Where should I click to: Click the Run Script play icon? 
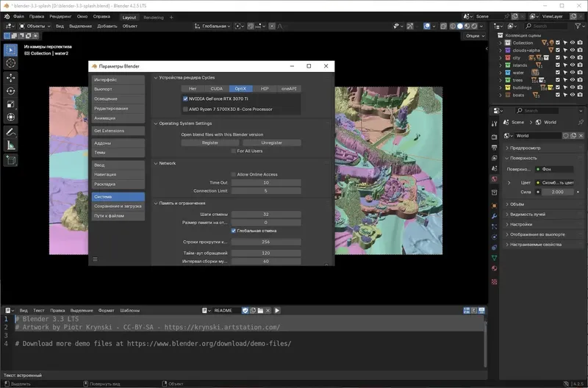[277, 311]
